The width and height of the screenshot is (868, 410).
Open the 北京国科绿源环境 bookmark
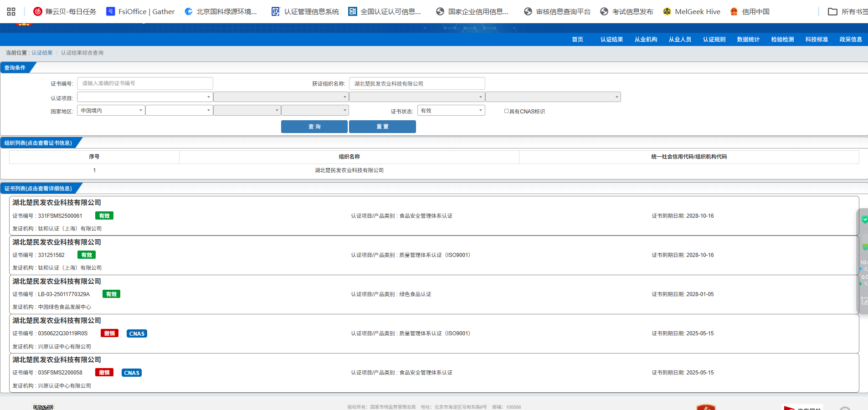(x=221, y=11)
